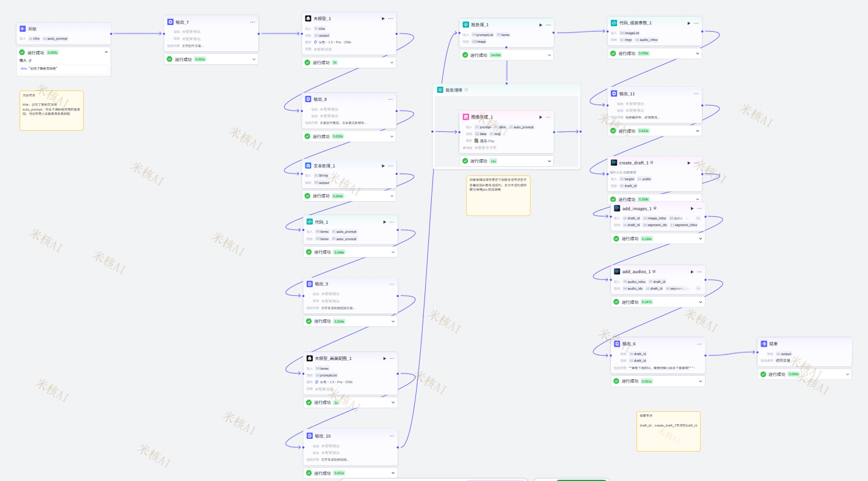Expand the 批处理_1 run result dropdown
This screenshot has width=868, height=481.
pyautogui.click(x=549, y=55)
